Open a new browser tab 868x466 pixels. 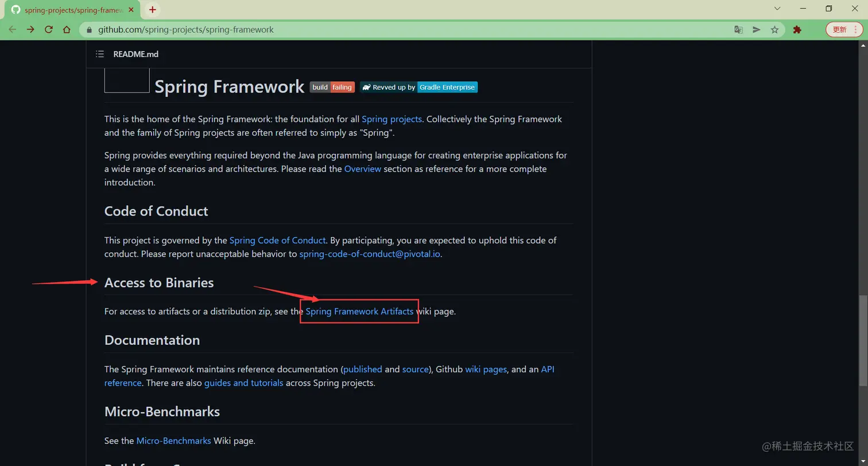click(x=152, y=9)
